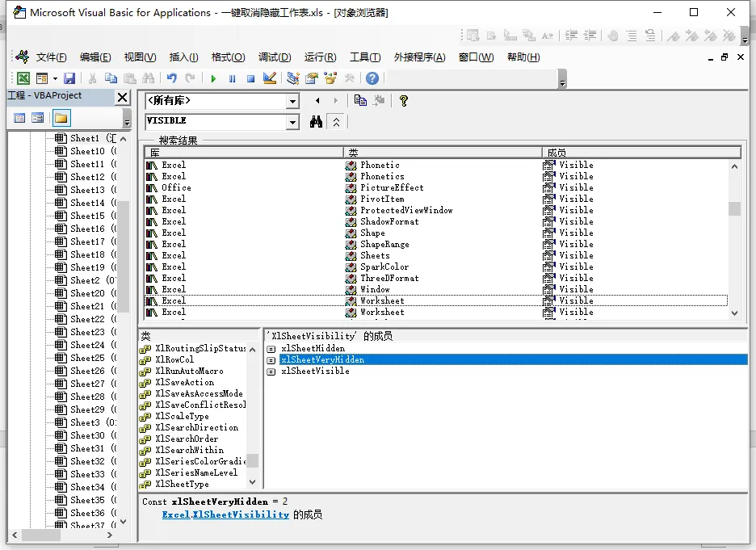Select the PictureEffect search result row
756x550 pixels.
tap(436, 187)
